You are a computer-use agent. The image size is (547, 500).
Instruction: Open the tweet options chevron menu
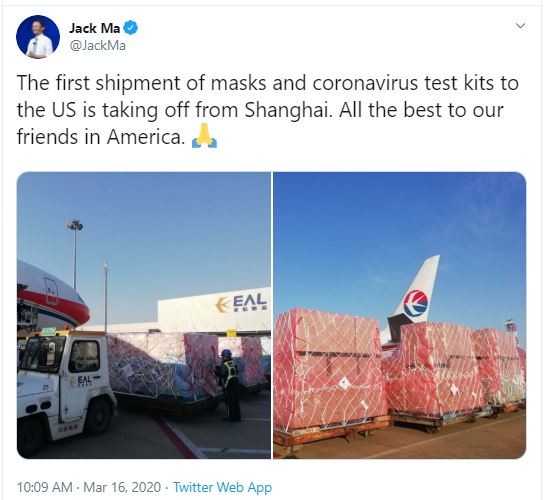tap(520, 26)
